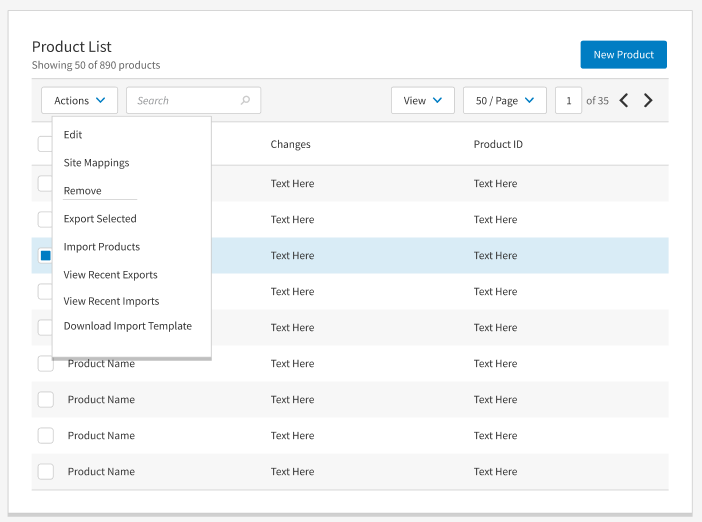Open the 50 / Page dropdown
This screenshot has width=702, height=522.
tap(505, 100)
